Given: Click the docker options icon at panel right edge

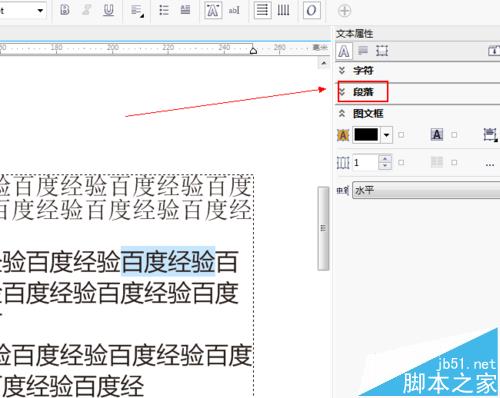Looking at the screenshot, I should point(494,51).
